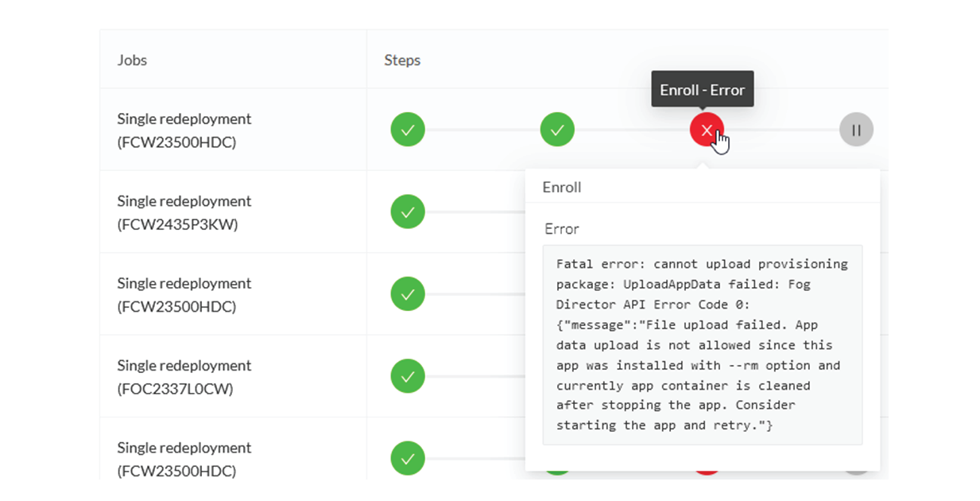The image size is (980, 501).
Task: Select the green checkmark in the bottom job row
Action: click(x=408, y=458)
